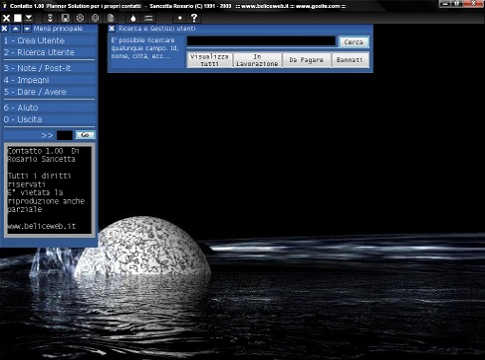485x360 pixels.
Task: Open menu item 5 - Dare / Avere
Action: coord(49,92)
